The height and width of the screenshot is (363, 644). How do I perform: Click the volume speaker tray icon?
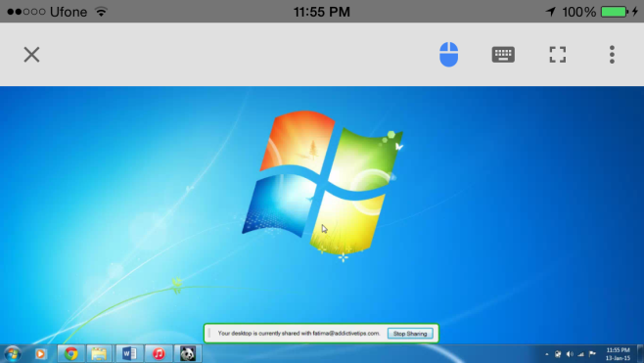570,354
